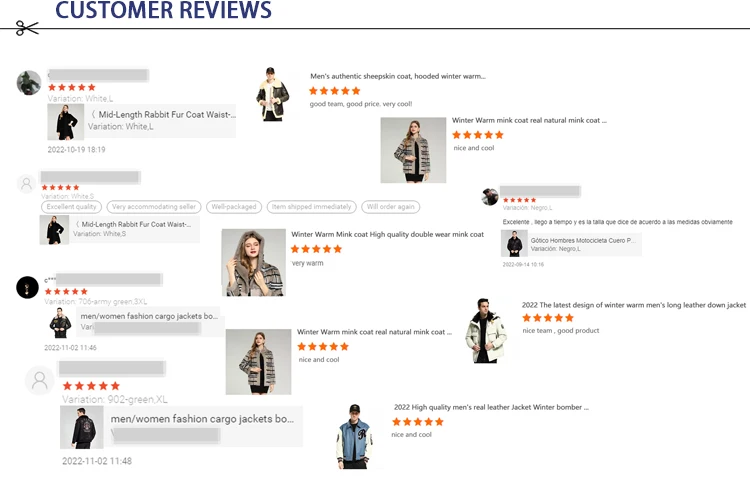Click the large grey placeholder avatar above 902-green review
The width and height of the screenshot is (750, 486).
(40, 381)
